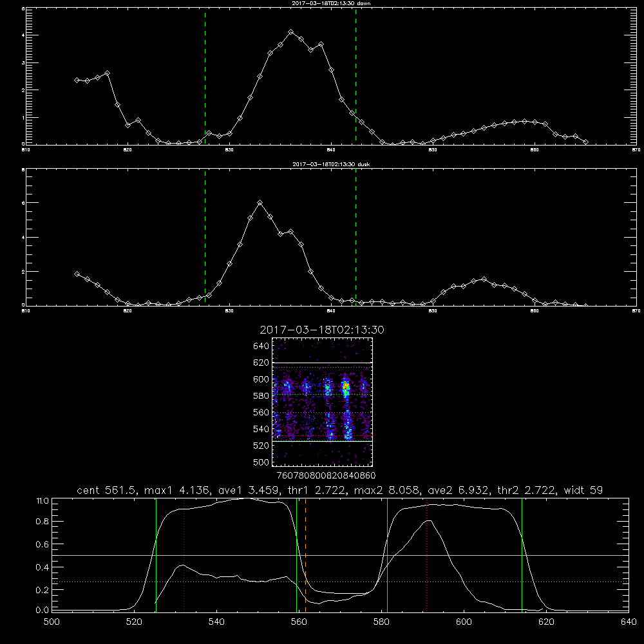Screen dimensions: 644x644
Task: Click the 'ave2 6.932' value in stats line
Action: (459, 490)
